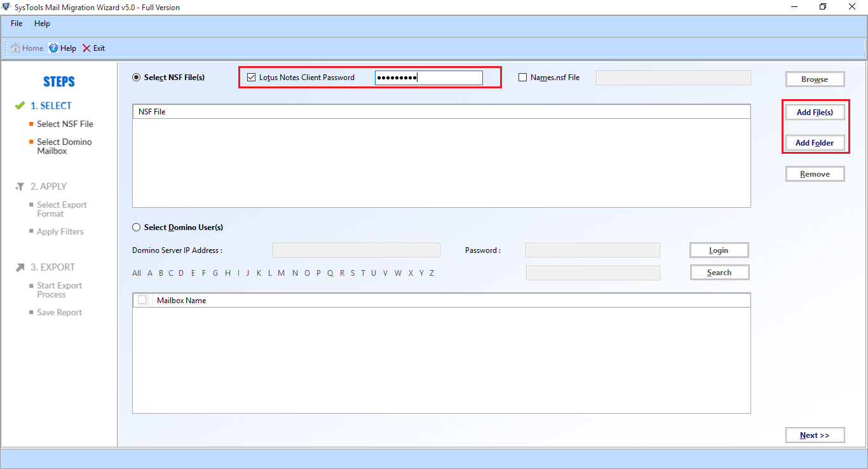This screenshot has width=868, height=469.
Task: Filter mailboxes by letter D
Action: [x=181, y=273]
